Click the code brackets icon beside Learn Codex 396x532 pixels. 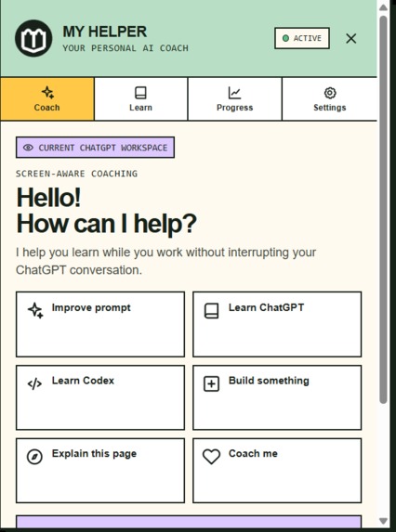pyautogui.click(x=34, y=384)
